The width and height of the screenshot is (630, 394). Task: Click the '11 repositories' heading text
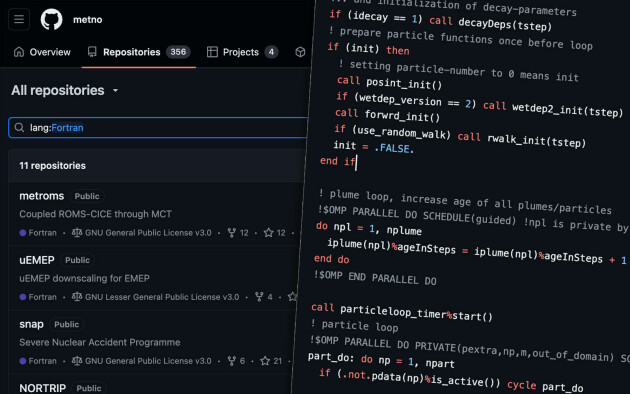point(53,165)
